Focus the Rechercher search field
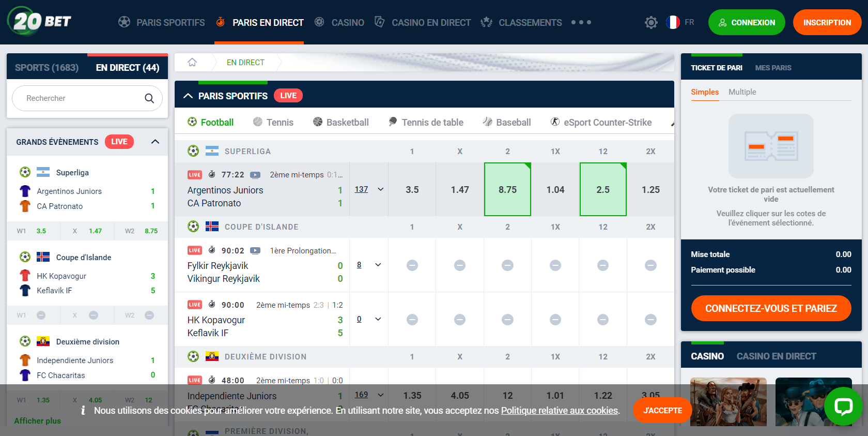Image resolution: width=868 pixels, height=436 pixels. [87, 98]
